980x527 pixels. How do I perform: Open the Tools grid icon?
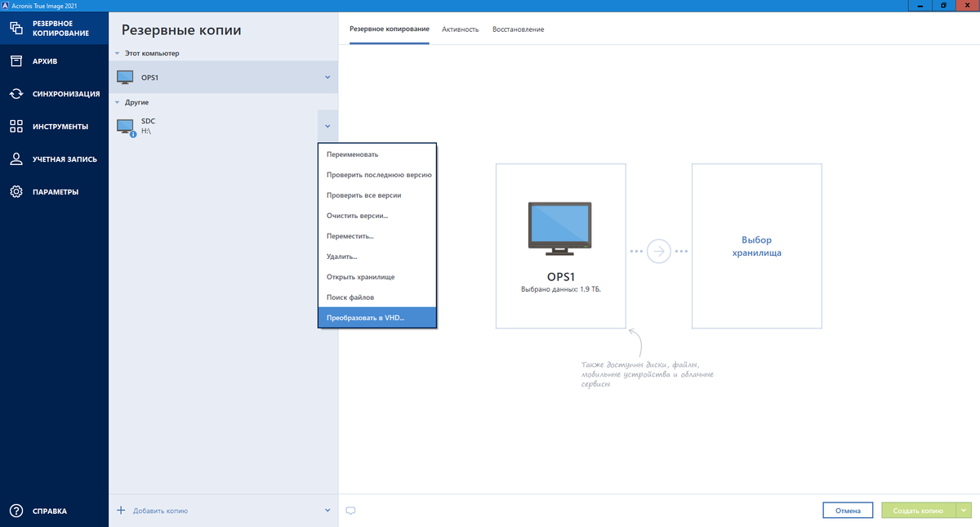16,127
